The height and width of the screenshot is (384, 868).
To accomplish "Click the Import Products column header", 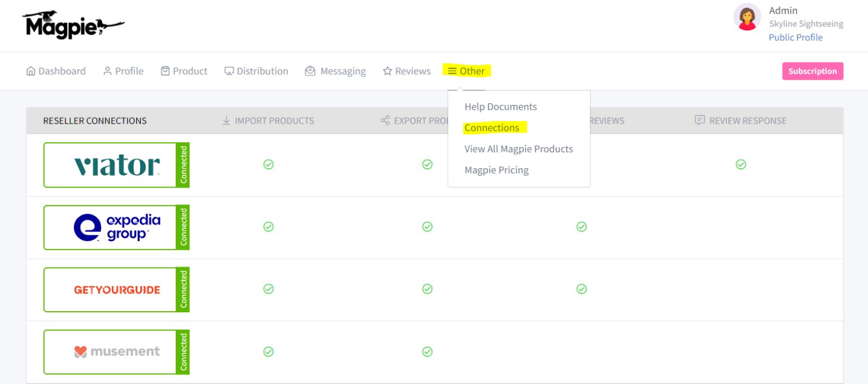I will pos(268,121).
